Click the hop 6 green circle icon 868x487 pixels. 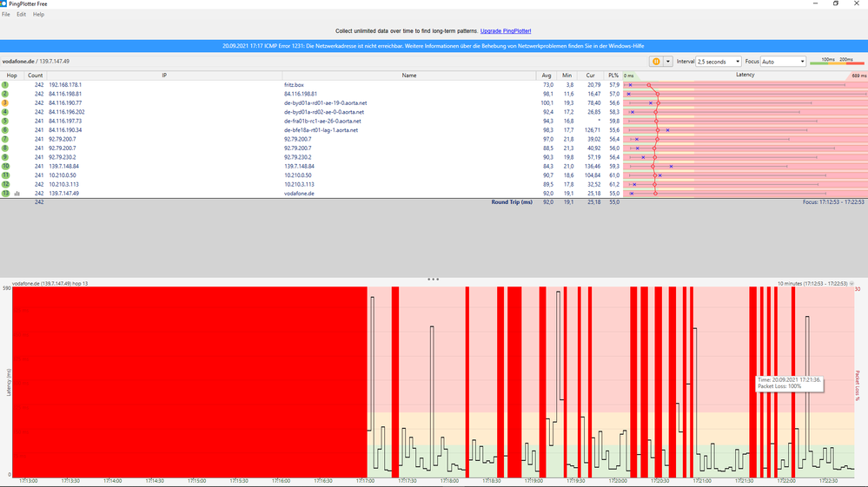click(x=5, y=130)
